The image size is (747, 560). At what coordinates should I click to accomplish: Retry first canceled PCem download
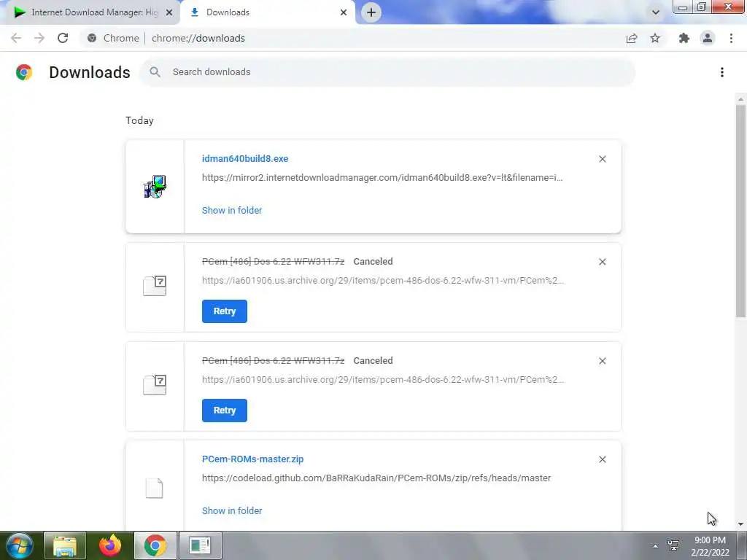tap(225, 311)
